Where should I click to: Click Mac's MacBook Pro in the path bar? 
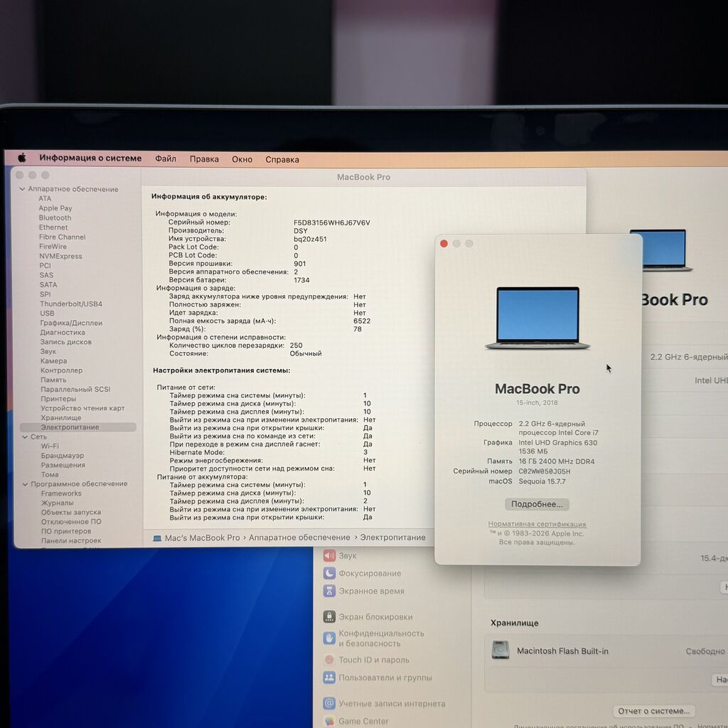202,537
